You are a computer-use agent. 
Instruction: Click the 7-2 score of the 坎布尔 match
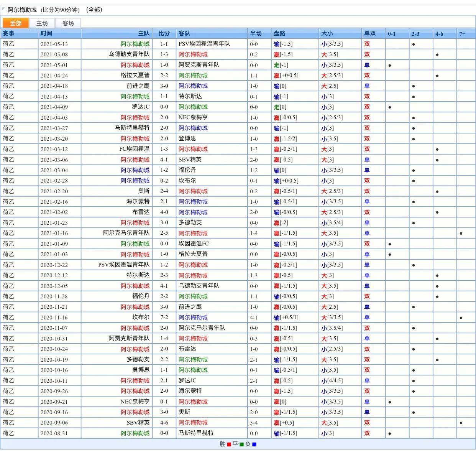[x=164, y=318]
